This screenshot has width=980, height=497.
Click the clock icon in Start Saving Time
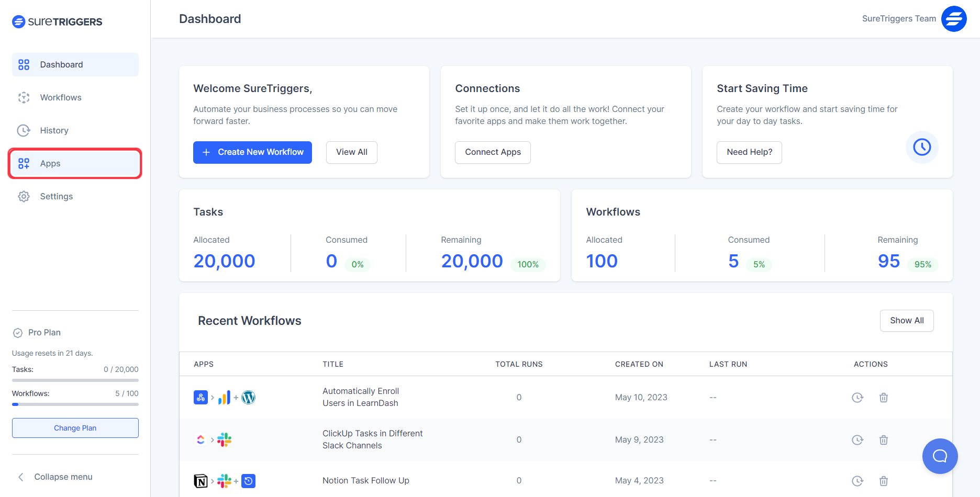(x=921, y=147)
